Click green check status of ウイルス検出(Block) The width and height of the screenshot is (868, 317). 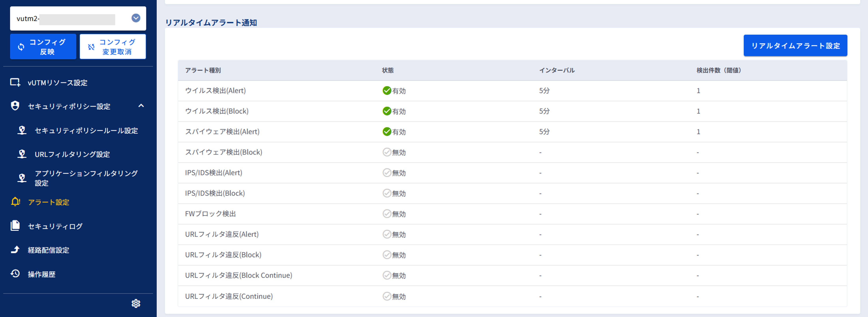[x=387, y=111]
